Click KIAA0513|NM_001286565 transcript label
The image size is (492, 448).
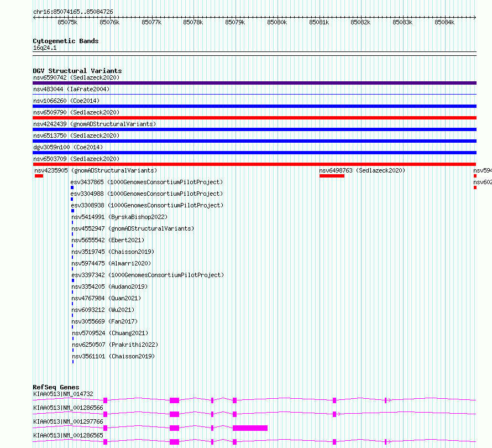coord(68,435)
